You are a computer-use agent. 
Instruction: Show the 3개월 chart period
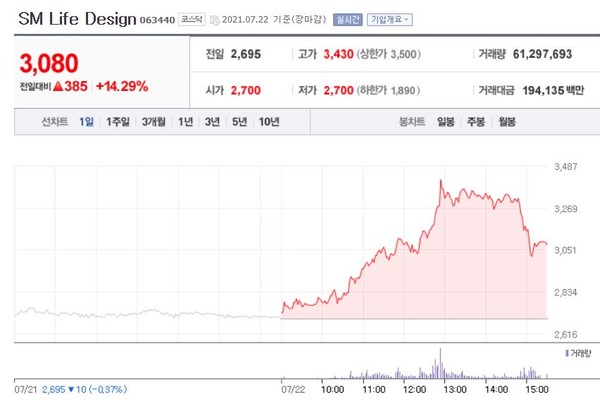(153, 122)
